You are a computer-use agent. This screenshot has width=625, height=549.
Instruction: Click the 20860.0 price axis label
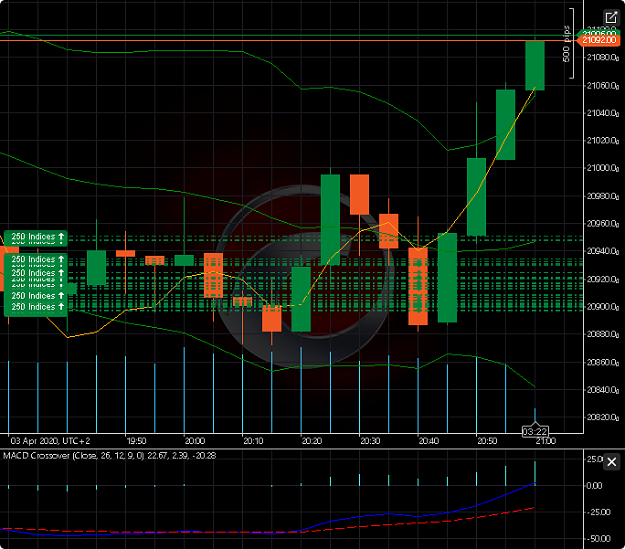click(x=603, y=362)
